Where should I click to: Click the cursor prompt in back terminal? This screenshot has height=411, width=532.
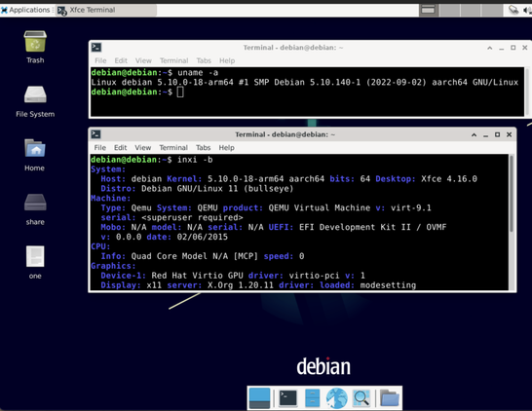click(180, 92)
